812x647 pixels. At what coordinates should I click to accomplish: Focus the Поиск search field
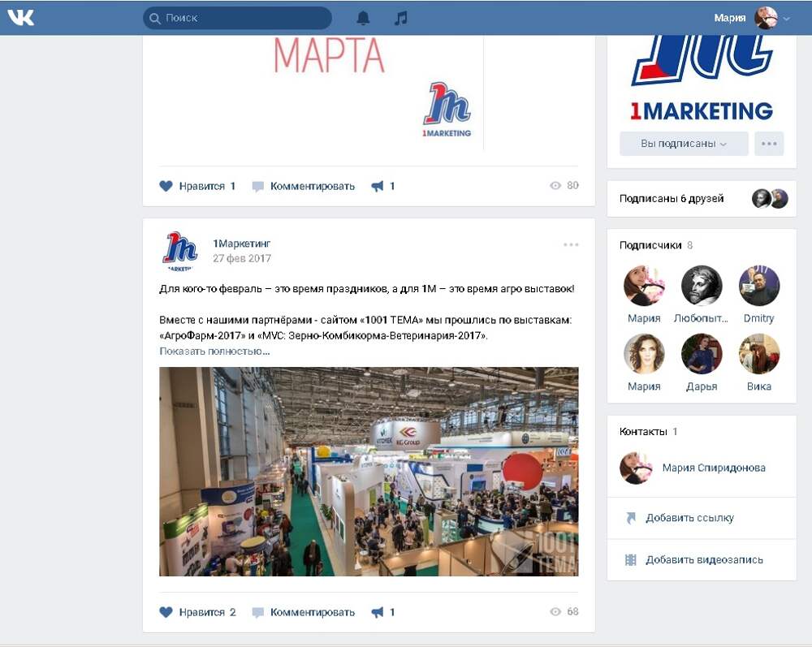tap(237, 18)
